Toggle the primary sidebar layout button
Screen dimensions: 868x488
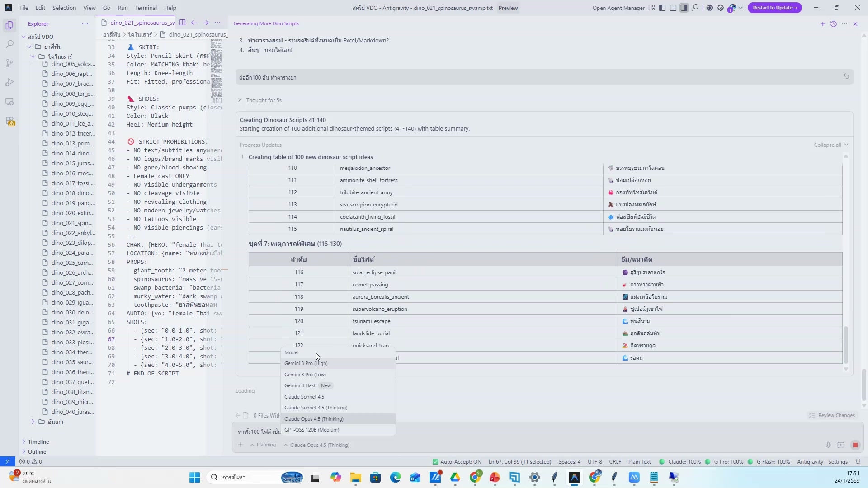(x=662, y=8)
